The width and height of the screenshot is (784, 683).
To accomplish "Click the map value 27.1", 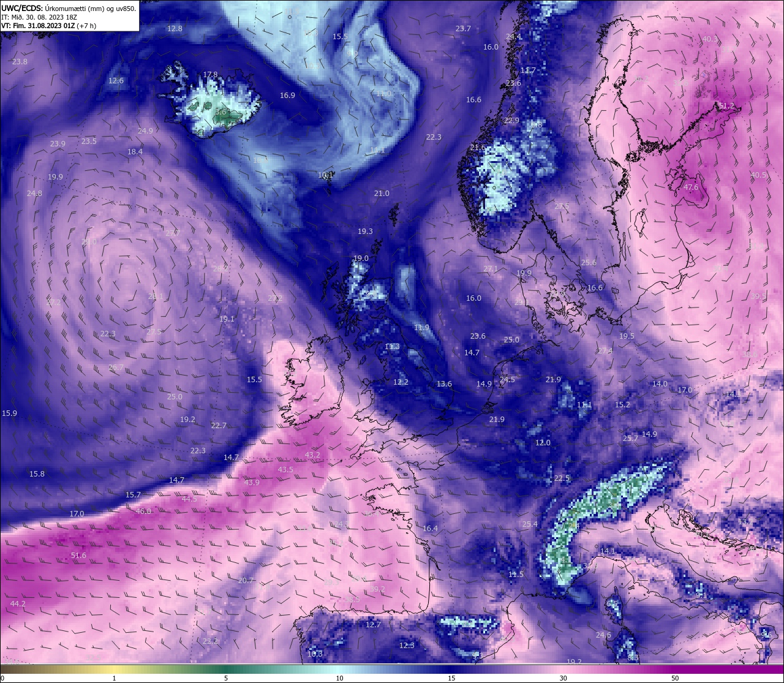I will [491, 269].
